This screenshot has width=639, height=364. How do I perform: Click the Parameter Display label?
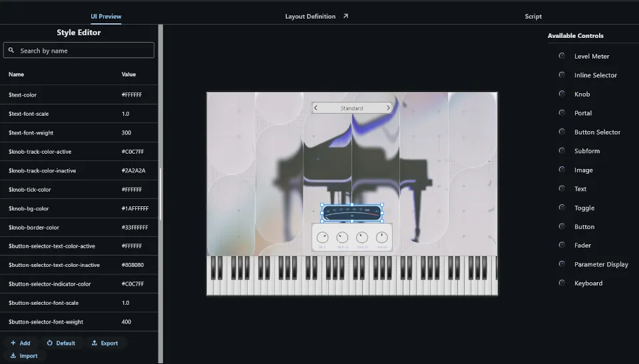pos(601,264)
